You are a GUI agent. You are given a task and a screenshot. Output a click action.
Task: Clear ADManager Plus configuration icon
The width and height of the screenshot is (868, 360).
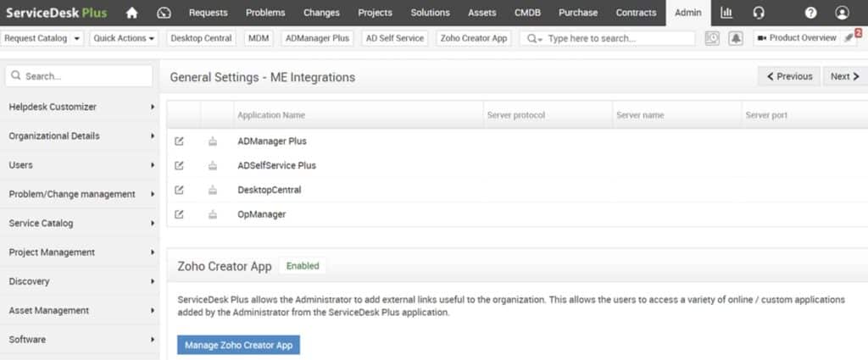213,141
